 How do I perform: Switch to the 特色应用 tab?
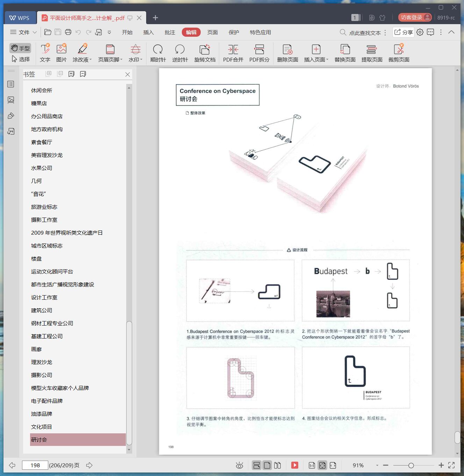point(260,32)
